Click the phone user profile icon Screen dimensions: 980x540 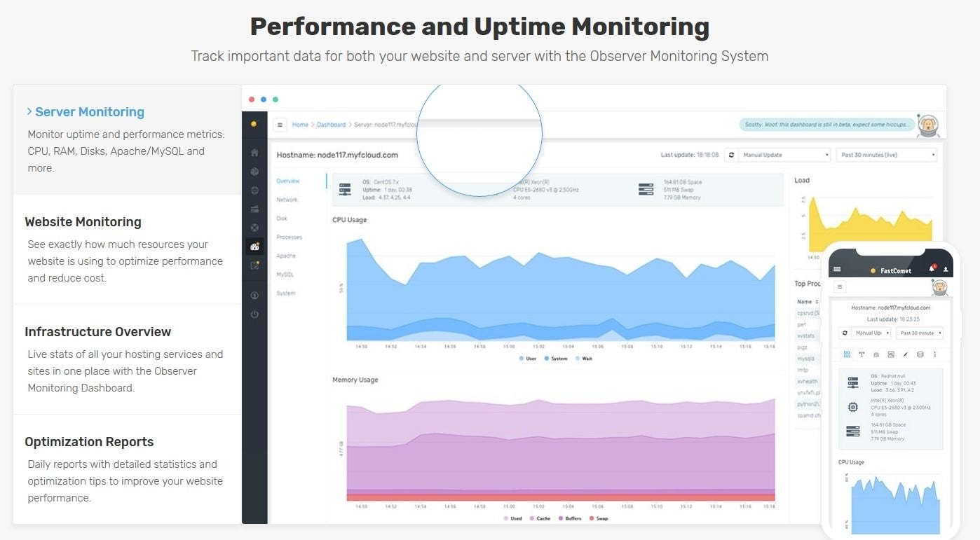tap(945, 269)
